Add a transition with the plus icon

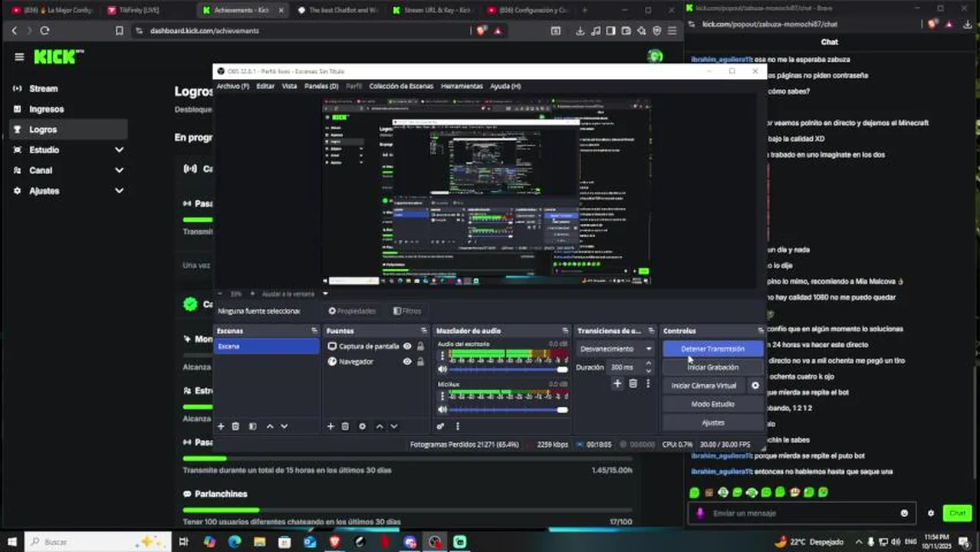point(617,383)
